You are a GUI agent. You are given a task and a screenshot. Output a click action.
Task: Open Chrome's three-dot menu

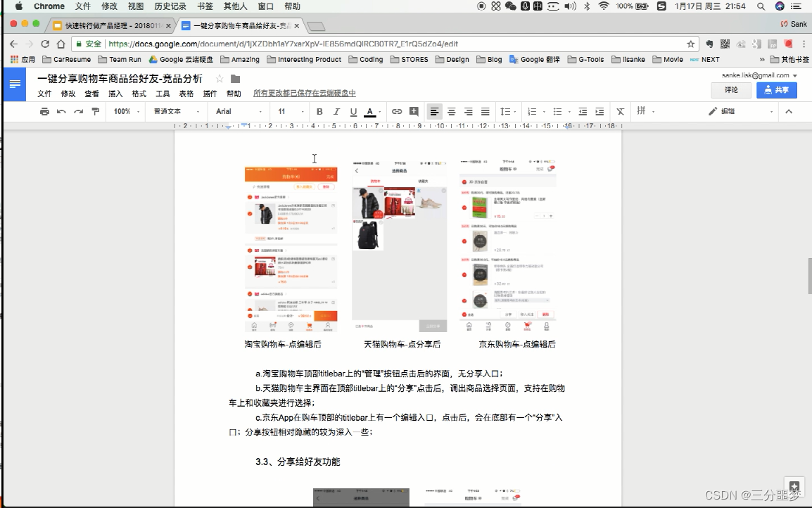point(804,44)
